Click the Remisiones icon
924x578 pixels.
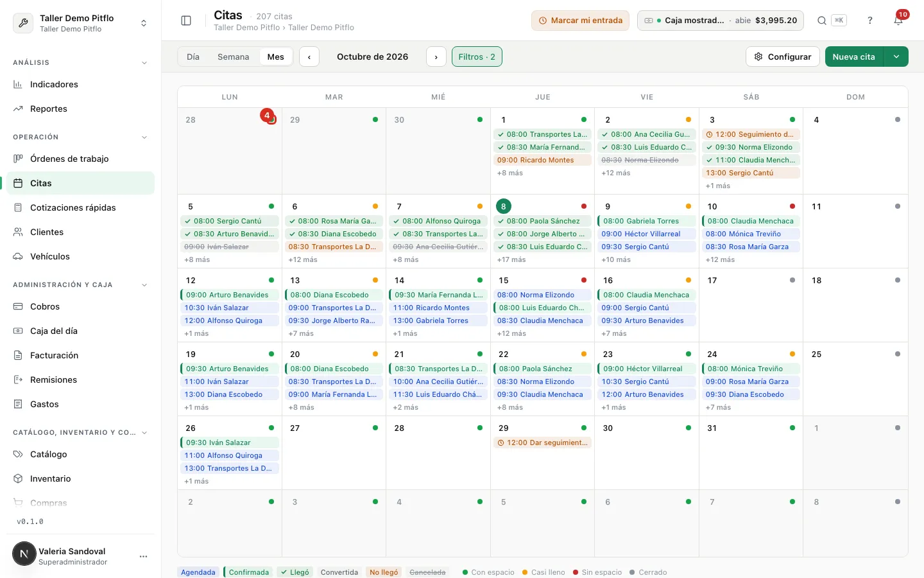point(18,380)
